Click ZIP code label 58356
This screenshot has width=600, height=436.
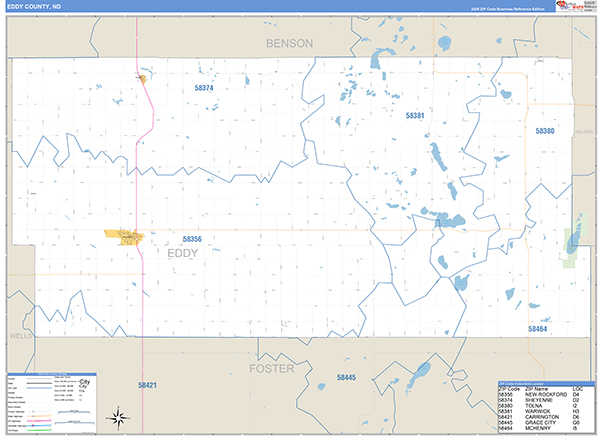[x=192, y=239]
